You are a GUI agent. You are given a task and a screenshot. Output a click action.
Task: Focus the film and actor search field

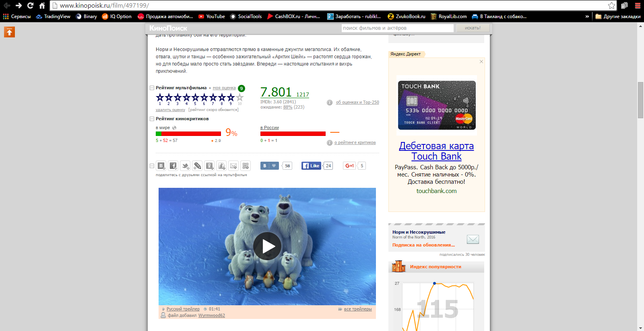[x=397, y=28]
